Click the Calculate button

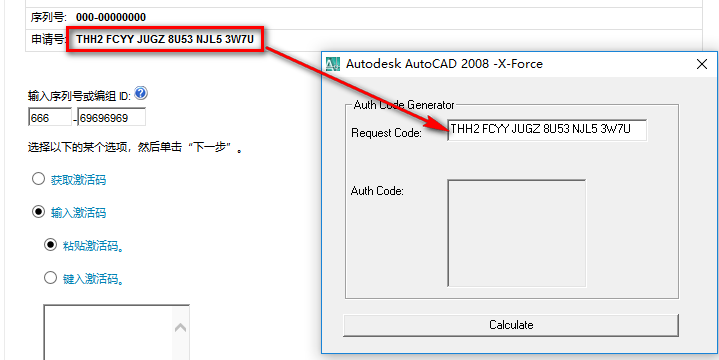[x=511, y=325]
